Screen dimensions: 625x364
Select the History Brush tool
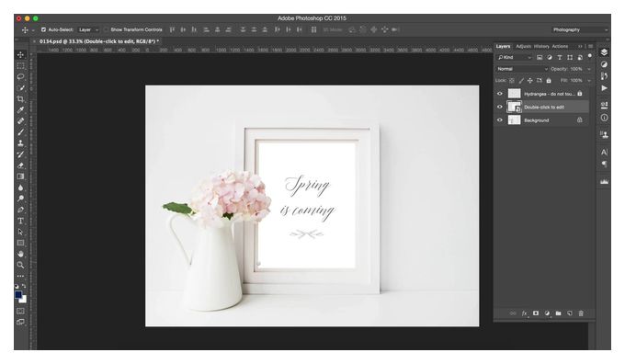pos(21,154)
